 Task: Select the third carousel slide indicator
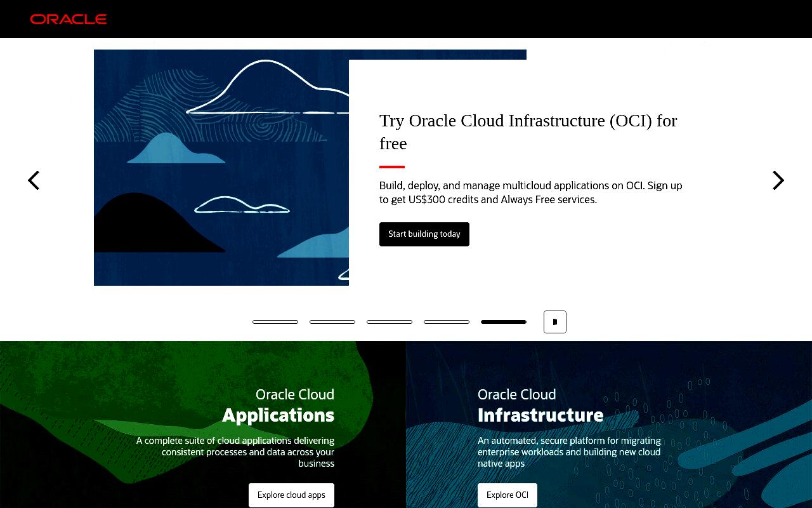point(390,322)
